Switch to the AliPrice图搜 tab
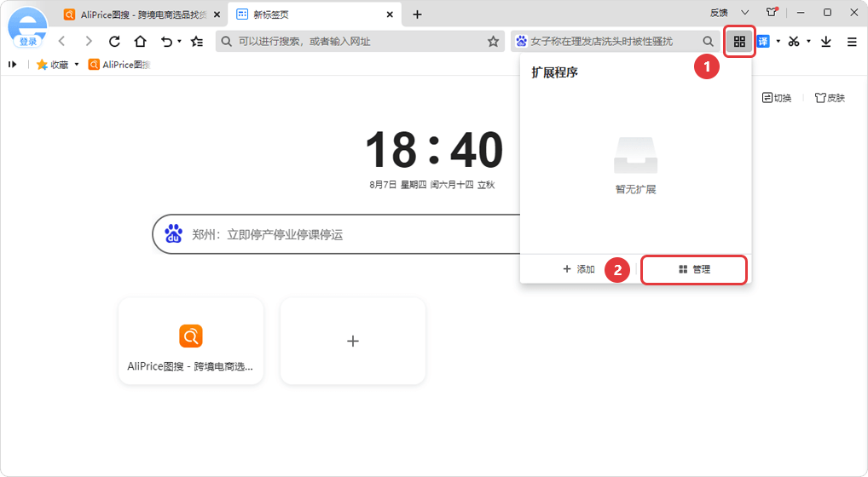868x477 pixels. tap(141, 14)
